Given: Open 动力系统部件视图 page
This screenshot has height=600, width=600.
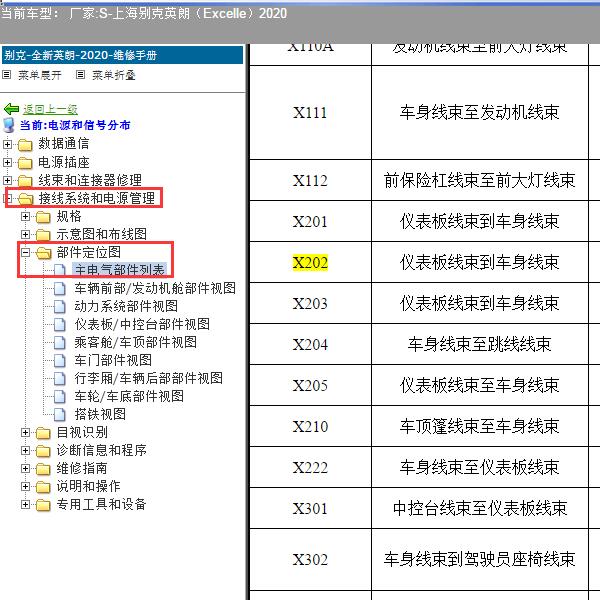Looking at the screenshot, I should click(x=126, y=306).
